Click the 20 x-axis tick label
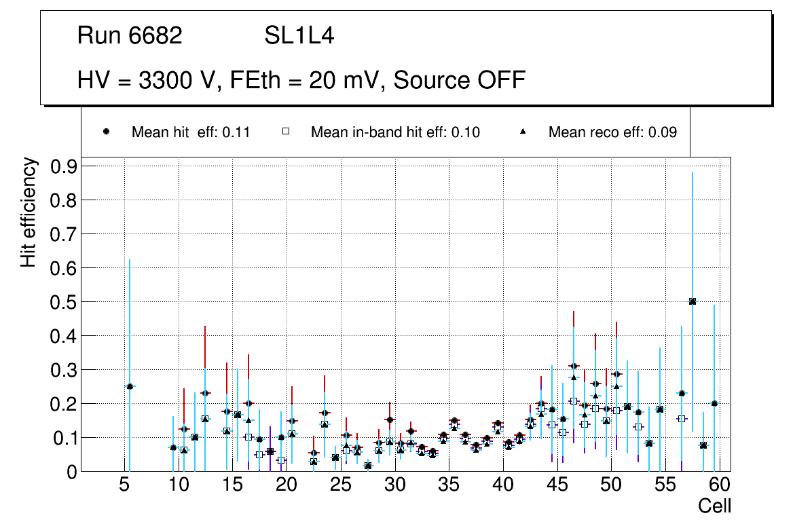This screenshot has width=812, height=524. [287, 485]
